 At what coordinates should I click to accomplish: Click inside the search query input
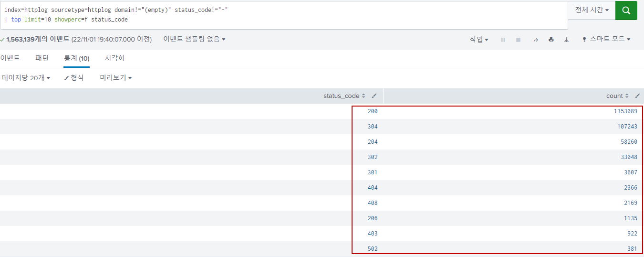[x=284, y=15]
